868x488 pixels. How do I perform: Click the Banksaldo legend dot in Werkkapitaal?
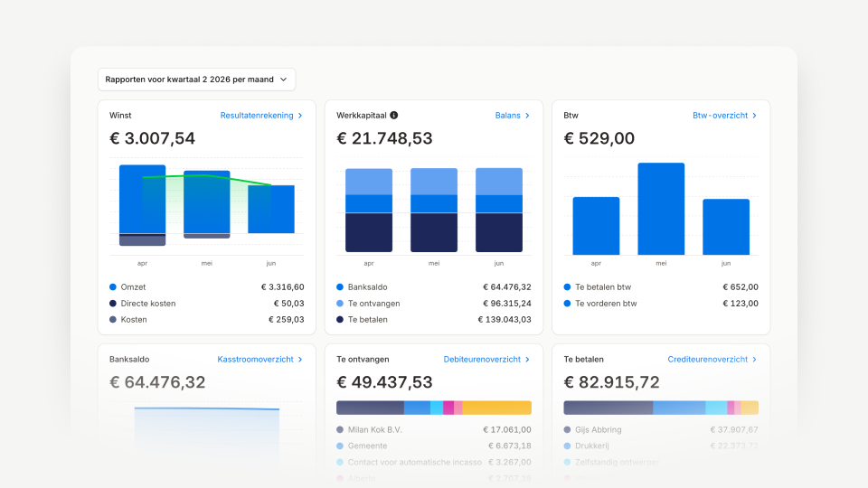pyautogui.click(x=340, y=287)
